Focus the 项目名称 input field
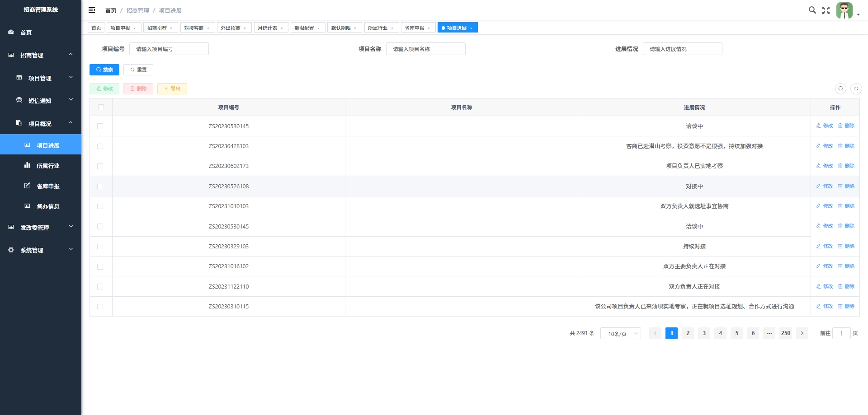The height and width of the screenshot is (415, 868). click(x=425, y=49)
